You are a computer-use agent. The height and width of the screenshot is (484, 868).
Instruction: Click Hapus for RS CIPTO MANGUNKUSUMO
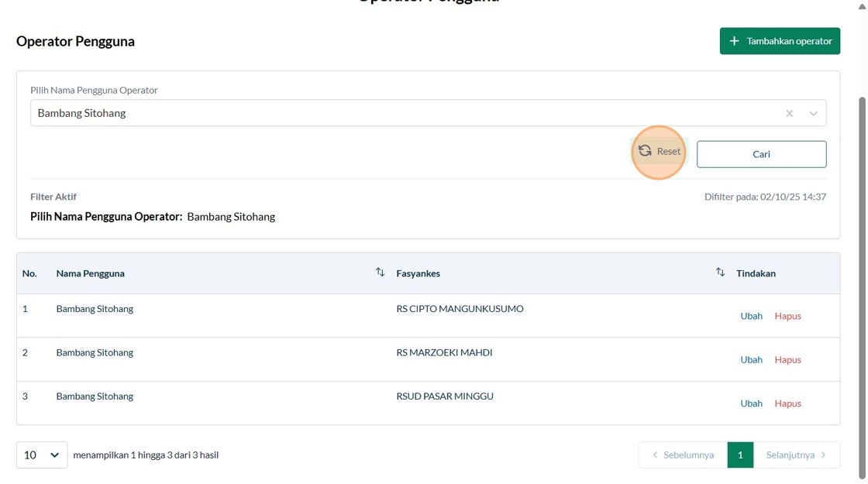pyautogui.click(x=787, y=316)
